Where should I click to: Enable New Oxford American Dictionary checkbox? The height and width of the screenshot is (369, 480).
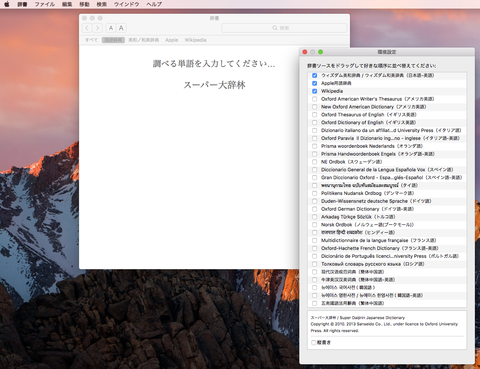point(314,107)
